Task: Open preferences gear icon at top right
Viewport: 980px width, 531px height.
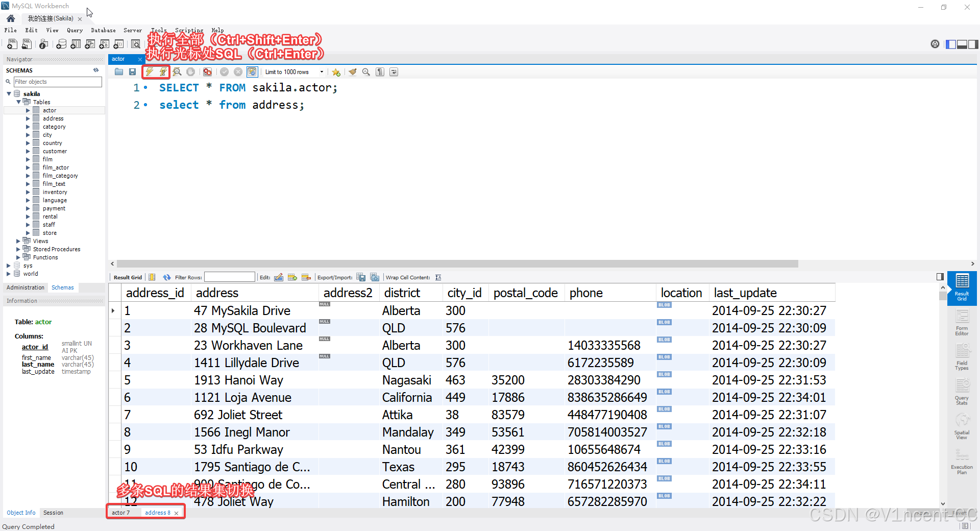Action: [x=935, y=44]
